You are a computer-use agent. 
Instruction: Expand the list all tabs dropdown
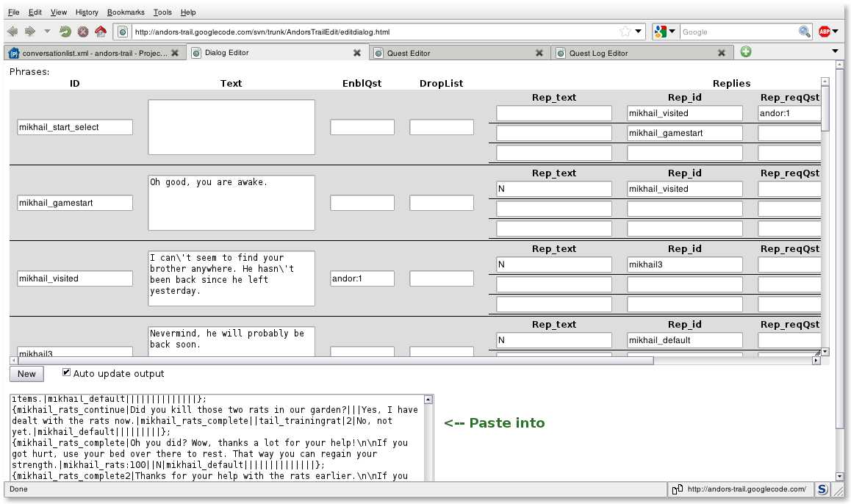point(835,51)
